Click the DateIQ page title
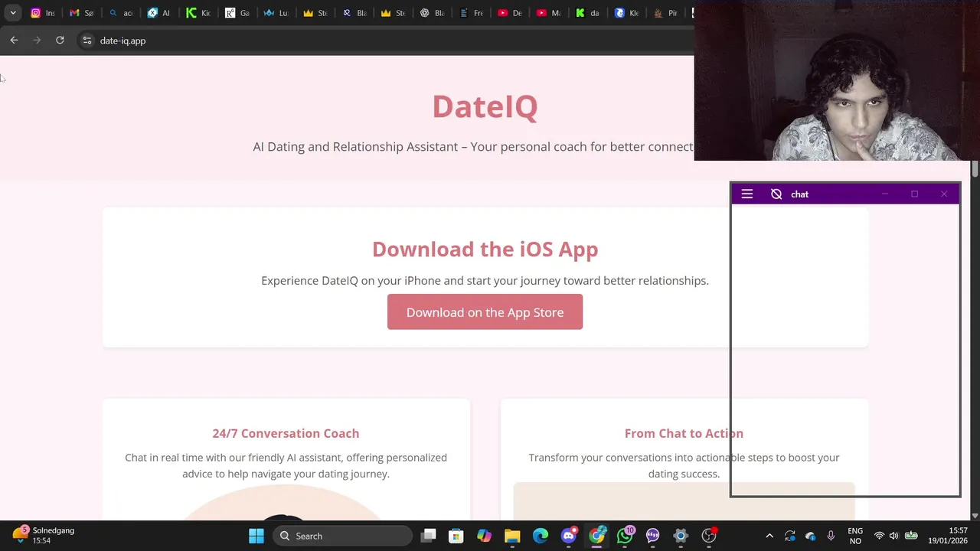The image size is (980, 551). (x=485, y=106)
